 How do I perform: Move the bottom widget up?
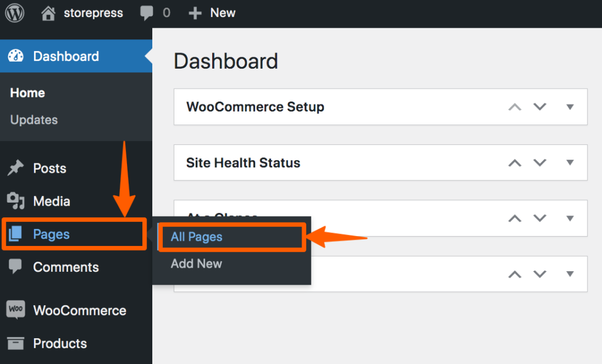tap(515, 274)
